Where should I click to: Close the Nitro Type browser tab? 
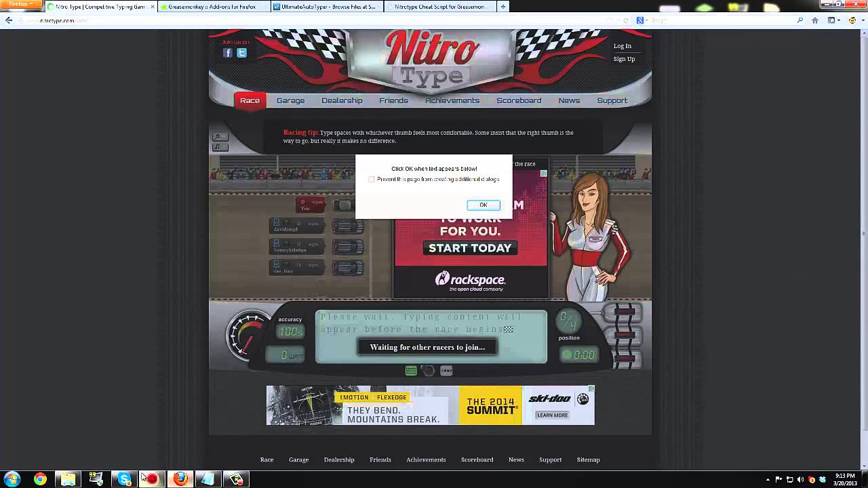click(x=152, y=7)
